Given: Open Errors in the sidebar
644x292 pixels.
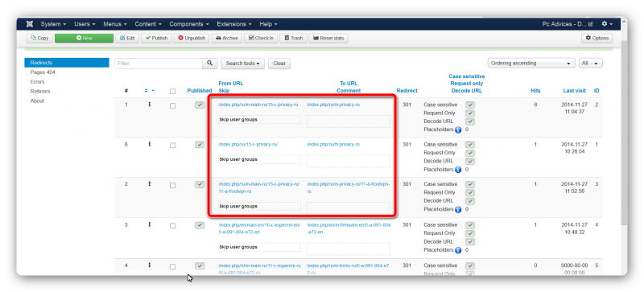Looking at the screenshot, I should click(37, 82).
